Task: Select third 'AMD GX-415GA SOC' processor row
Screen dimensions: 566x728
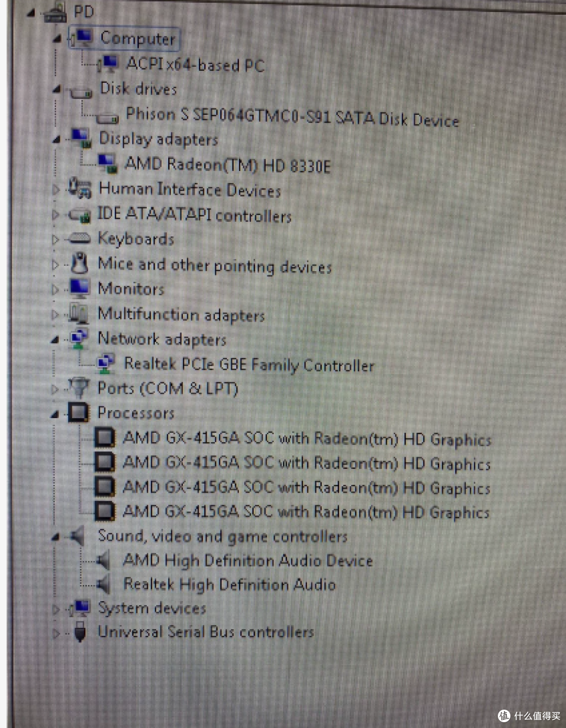Action: (x=307, y=487)
